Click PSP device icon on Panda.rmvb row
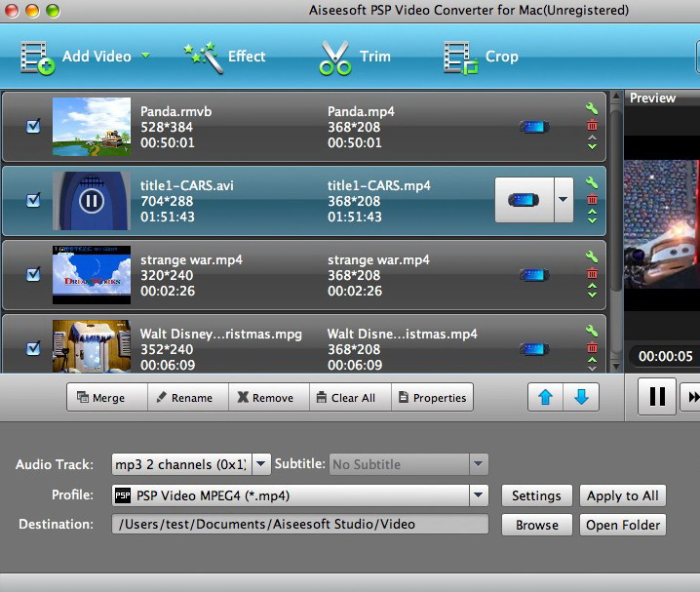This screenshot has width=700, height=592. point(534,127)
